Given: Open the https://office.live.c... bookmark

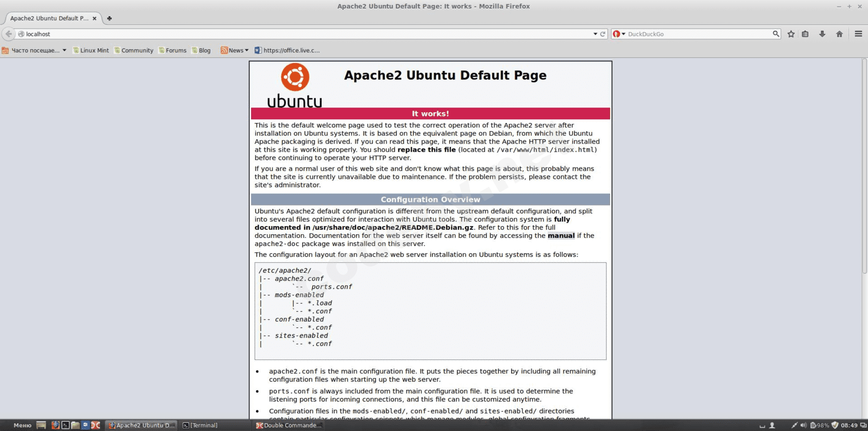Looking at the screenshot, I should (287, 50).
